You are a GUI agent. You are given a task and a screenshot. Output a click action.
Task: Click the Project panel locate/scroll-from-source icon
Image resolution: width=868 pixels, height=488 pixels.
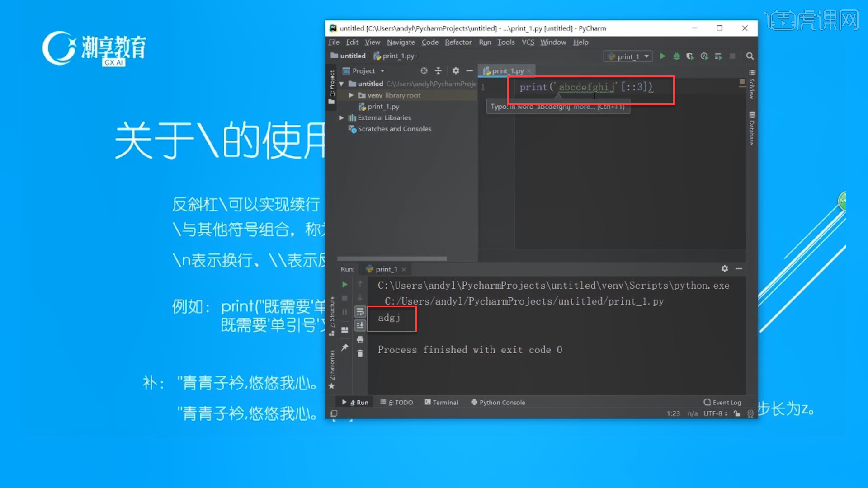coord(424,71)
